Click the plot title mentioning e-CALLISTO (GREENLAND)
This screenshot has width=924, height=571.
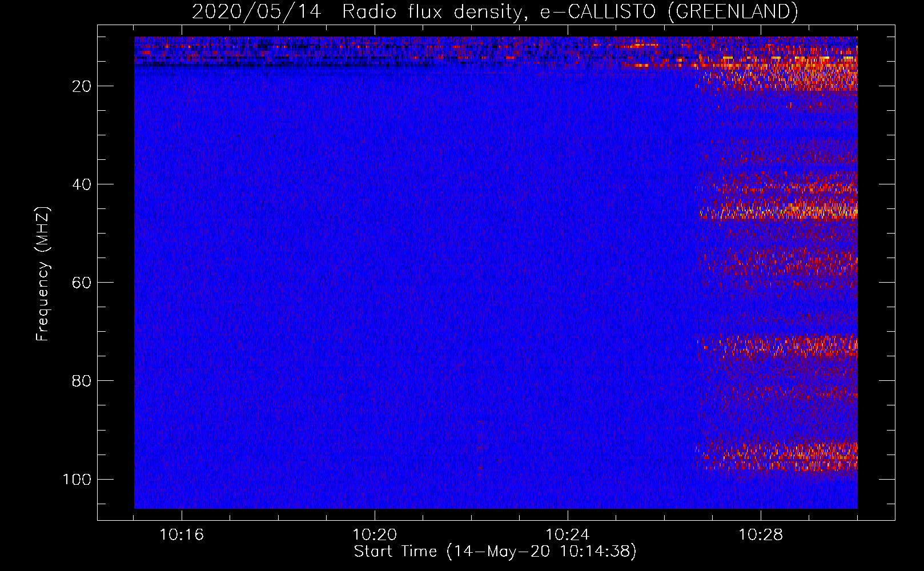(495, 11)
